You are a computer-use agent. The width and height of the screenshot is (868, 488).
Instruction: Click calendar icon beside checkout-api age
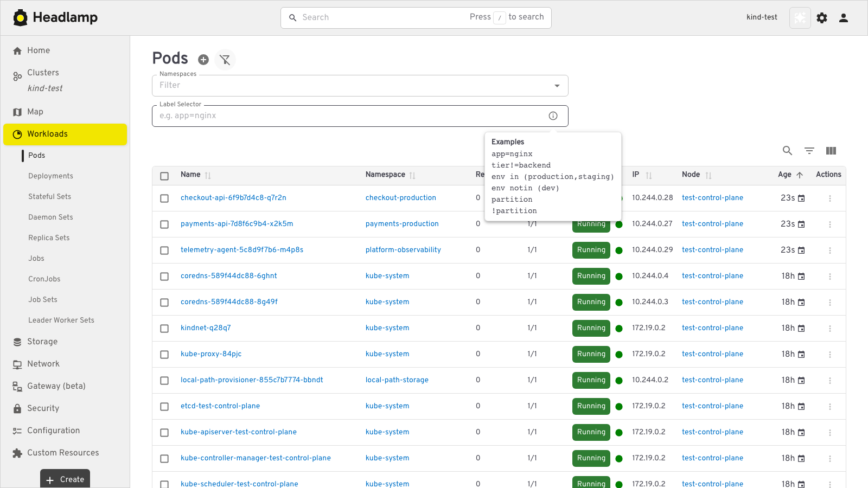(801, 198)
